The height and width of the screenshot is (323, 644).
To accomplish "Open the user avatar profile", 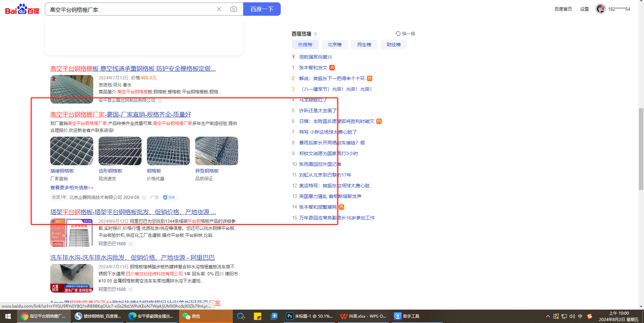I will click(600, 9).
